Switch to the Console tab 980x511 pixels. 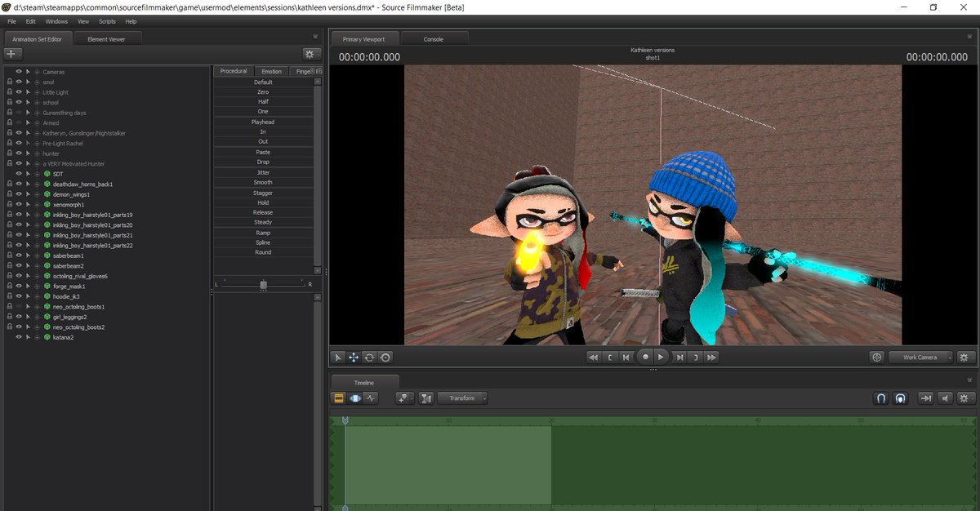coord(434,38)
